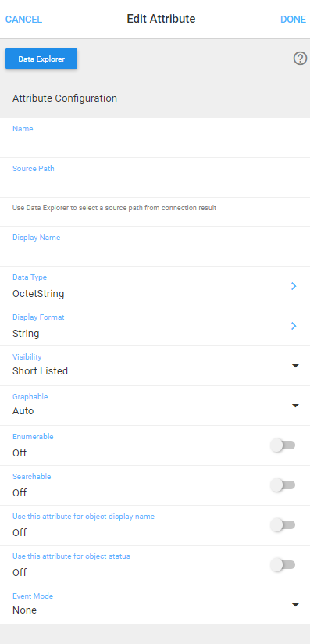This screenshot has height=644, width=310.
Task: Click the None event mode value
Action: click(25, 610)
